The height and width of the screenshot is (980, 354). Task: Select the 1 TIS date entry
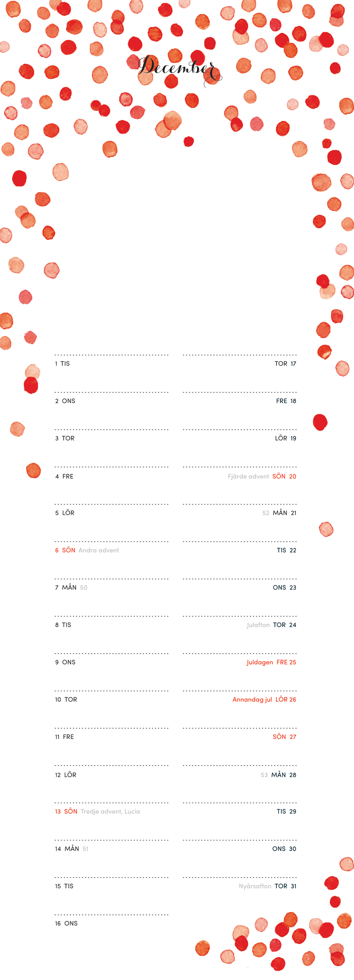click(x=62, y=364)
